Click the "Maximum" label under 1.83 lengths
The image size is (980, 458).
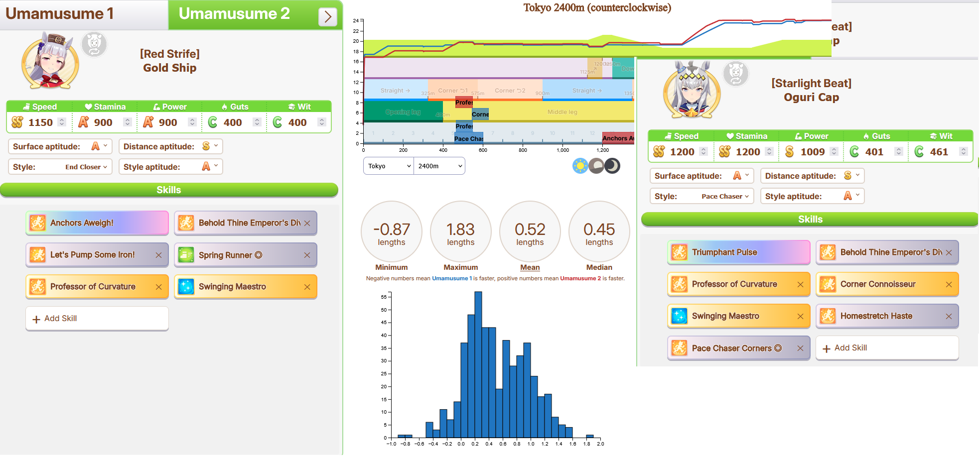tap(461, 267)
